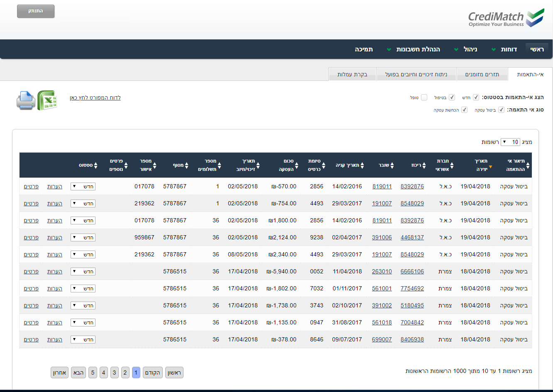Viewport: 553px width, 392px height.
Task: Go to page 5 of results
Action: click(x=93, y=373)
